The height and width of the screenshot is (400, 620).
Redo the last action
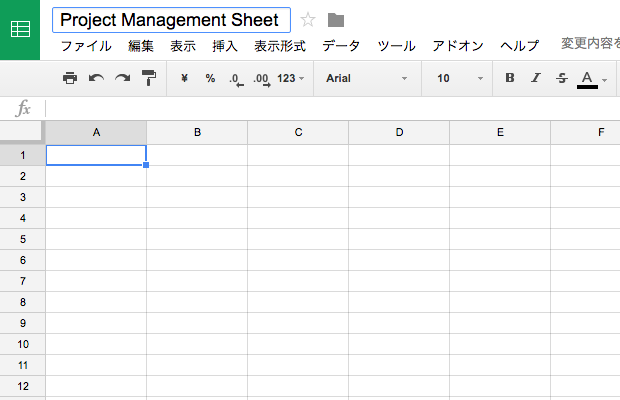122,78
